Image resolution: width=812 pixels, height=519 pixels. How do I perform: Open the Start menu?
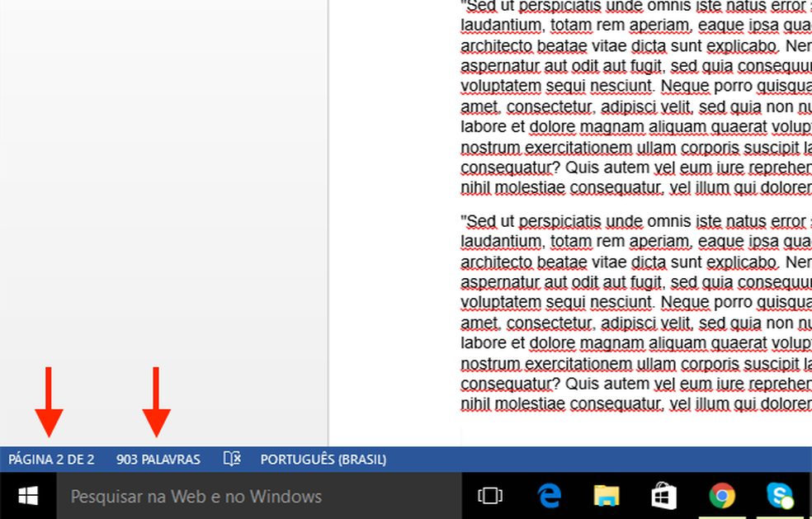27,495
